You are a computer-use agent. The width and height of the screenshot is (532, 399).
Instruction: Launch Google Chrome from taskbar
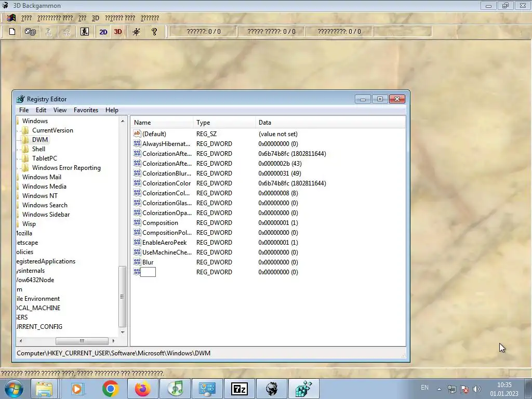pos(110,389)
